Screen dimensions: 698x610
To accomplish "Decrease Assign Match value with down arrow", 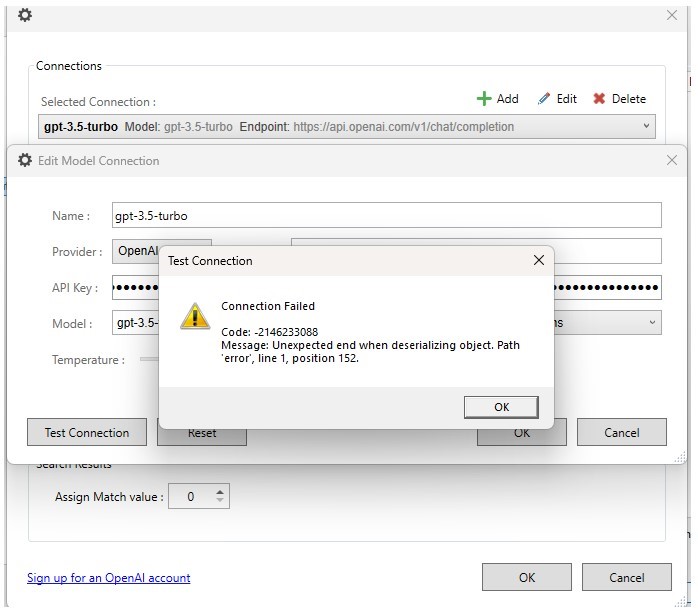I will click(220, 501).
